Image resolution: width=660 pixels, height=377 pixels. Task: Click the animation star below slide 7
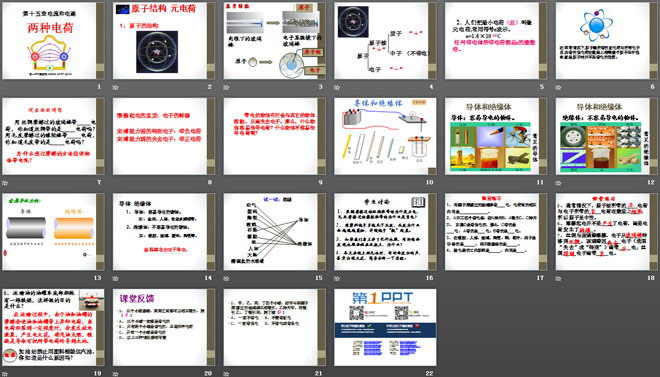click(x=5, y=183)
